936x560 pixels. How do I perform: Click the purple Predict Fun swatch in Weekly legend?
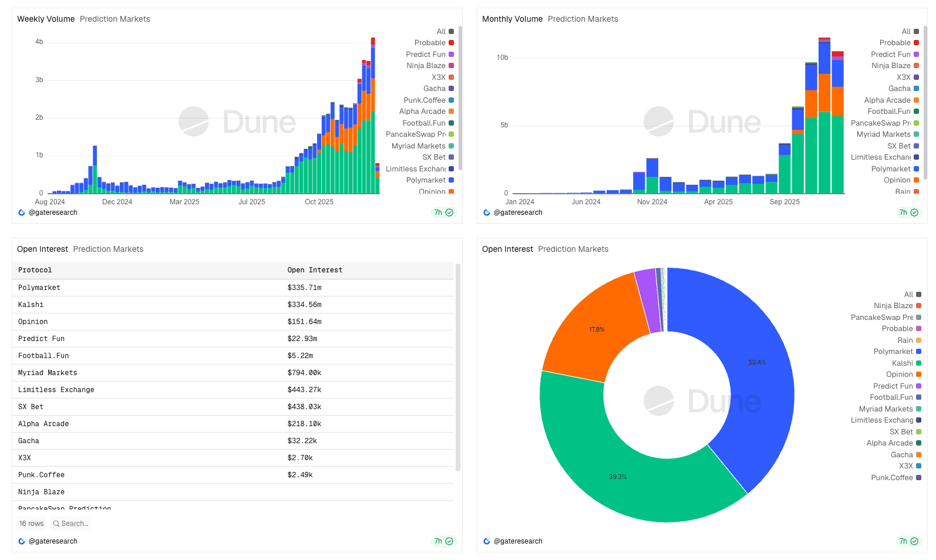452,55
